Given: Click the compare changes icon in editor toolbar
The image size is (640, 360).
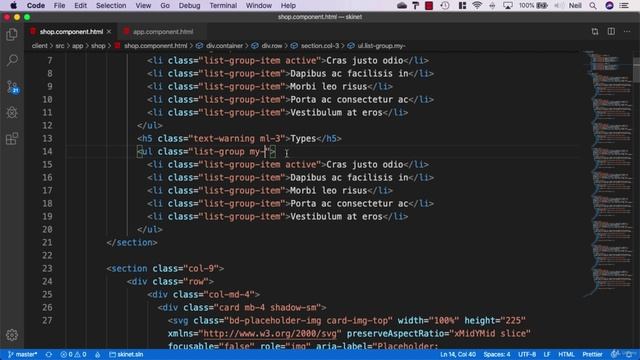Looking at the screenshot, I should (x=595, y=31).
